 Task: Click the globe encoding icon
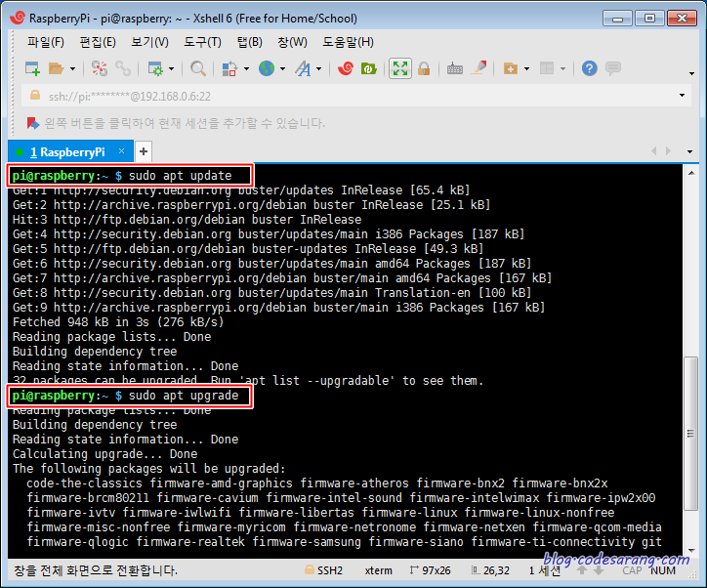pyautogui.click(x=267, y=68)
